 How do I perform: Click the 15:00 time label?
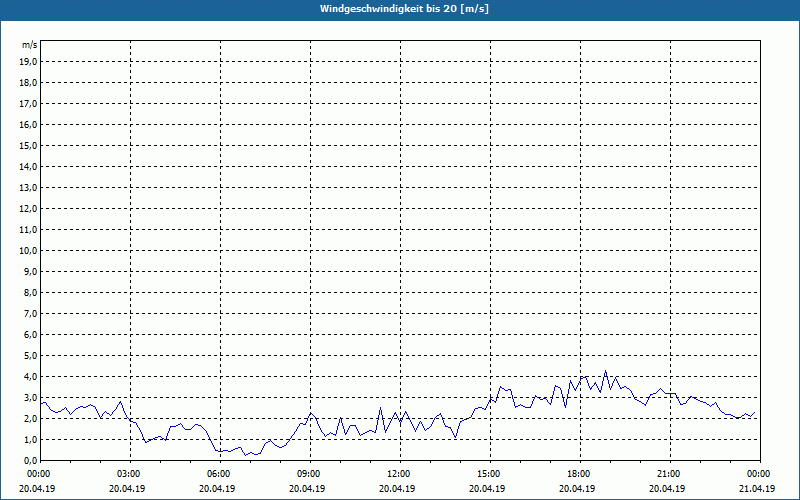point(490,474)
